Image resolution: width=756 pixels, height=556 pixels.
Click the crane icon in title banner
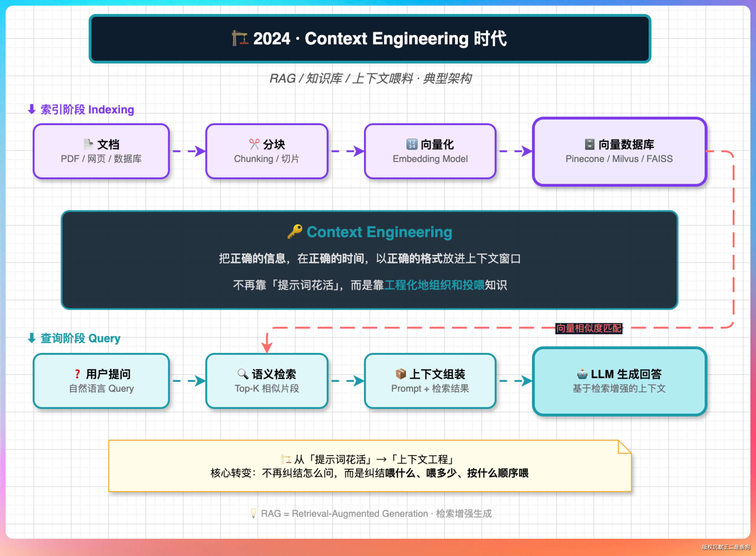(x=240, y=38)
